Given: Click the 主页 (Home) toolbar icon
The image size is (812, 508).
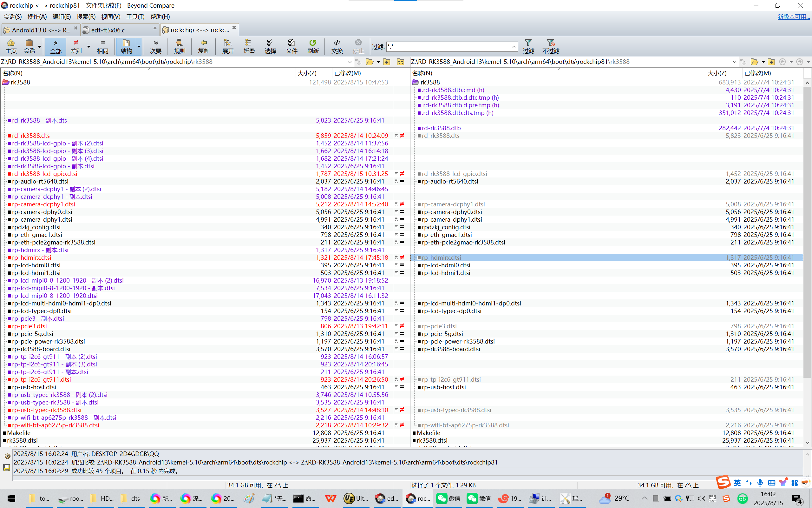Looking at the screenshot, I should (x=11, y=46).
